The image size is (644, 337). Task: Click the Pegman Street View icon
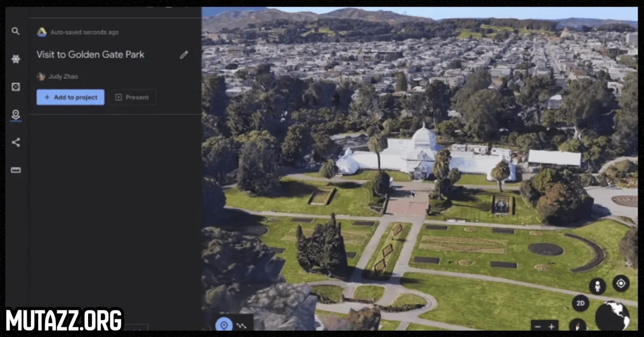click(x=597, y=286)
